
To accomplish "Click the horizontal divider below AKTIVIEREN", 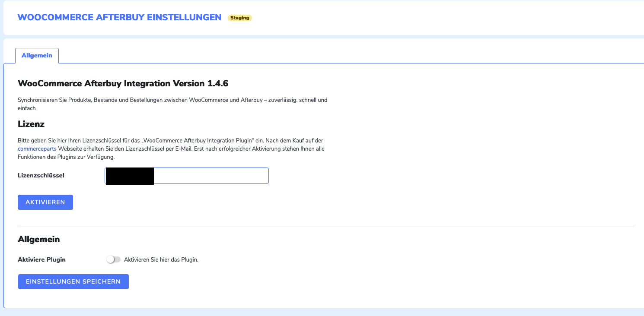I will click(326, 227).
